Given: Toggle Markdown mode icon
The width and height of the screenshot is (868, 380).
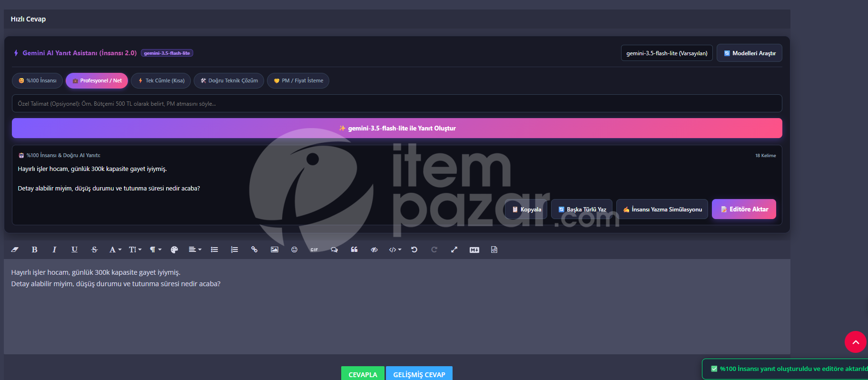Looking at the screenshot, I should point(474,250).
